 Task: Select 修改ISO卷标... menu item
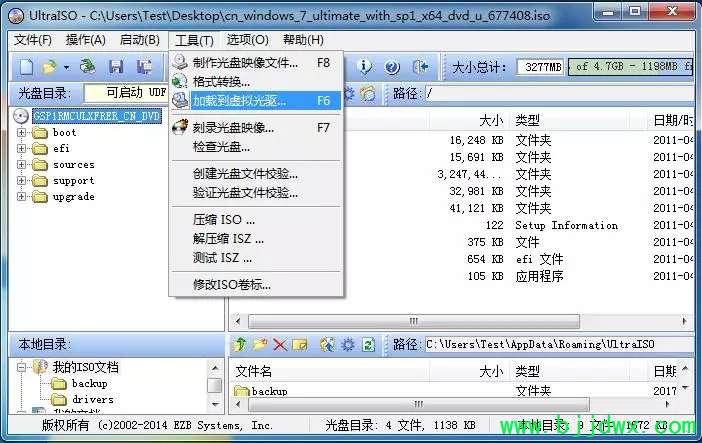pyautogui.click(x=256, y=284)
